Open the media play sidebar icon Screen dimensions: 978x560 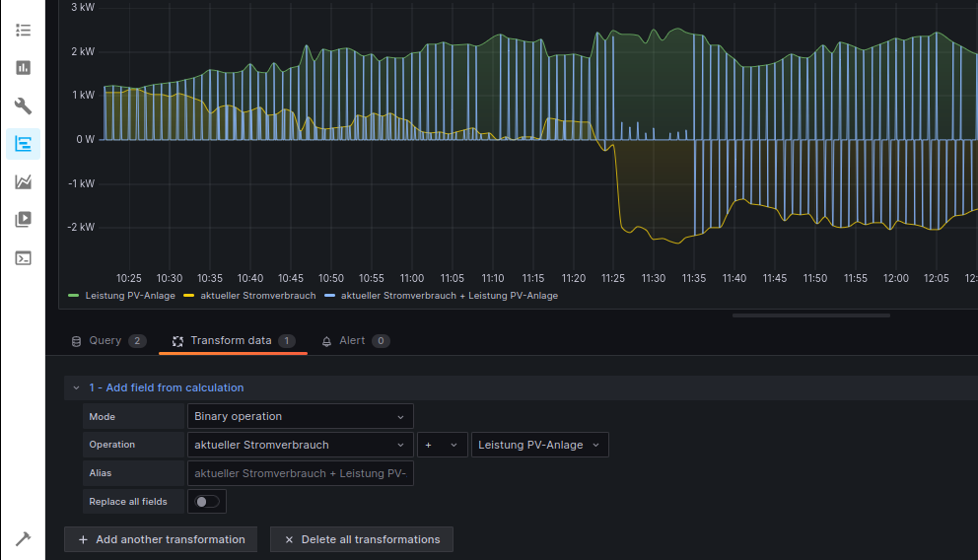(x=23, y=219)
